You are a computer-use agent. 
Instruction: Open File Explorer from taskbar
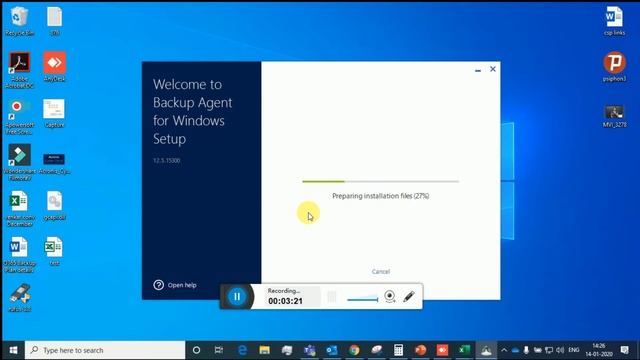(x=264, y=350)
